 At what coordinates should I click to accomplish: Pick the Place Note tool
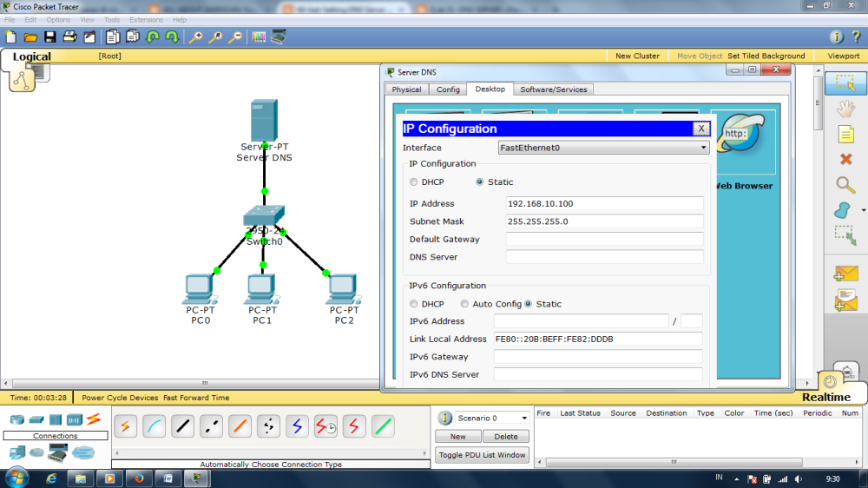point(845,134)
